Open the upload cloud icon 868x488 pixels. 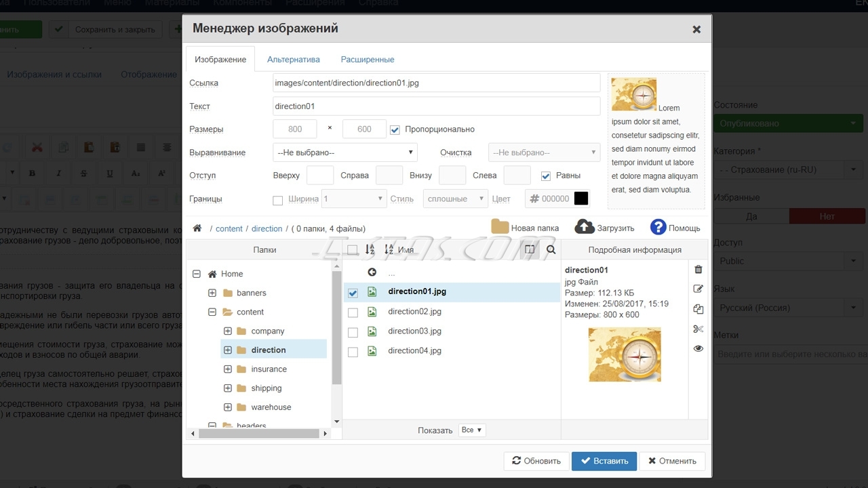point(585,227)
